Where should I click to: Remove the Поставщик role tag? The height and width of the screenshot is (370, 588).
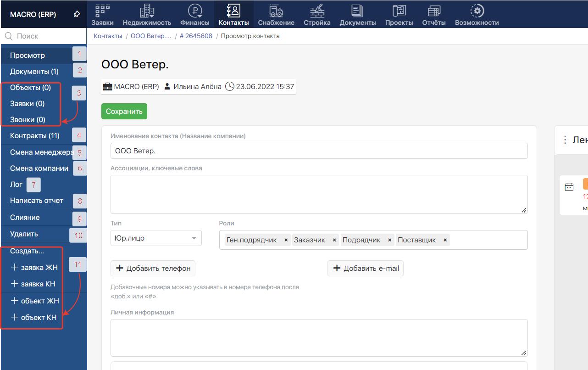(445, 240)
